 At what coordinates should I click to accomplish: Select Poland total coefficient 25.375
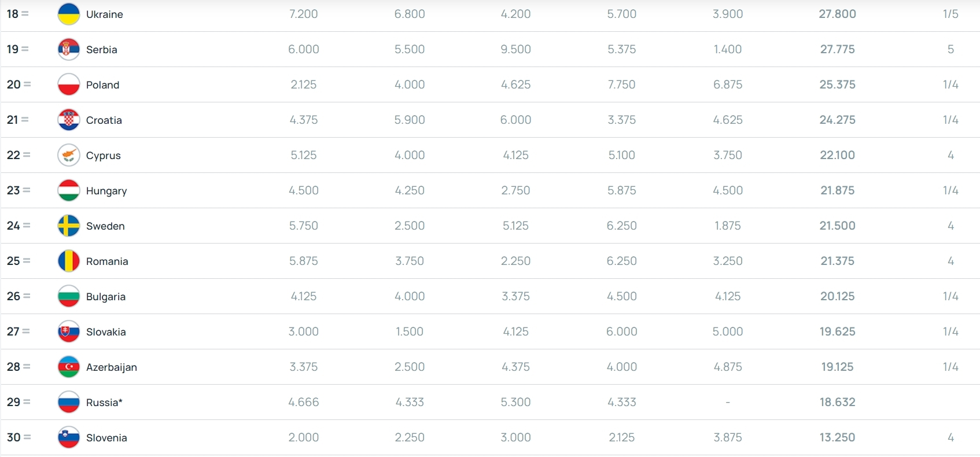tap(837, 84)
